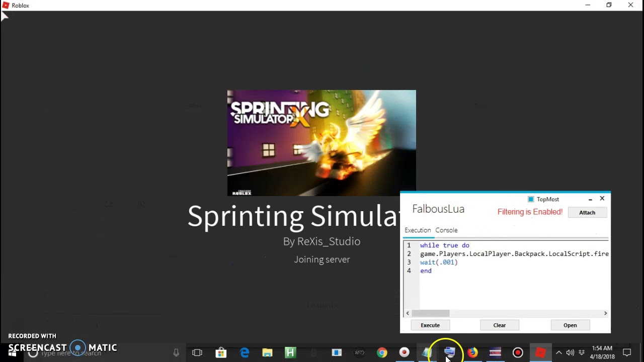This screenshot has width=644, height=362.
Task: Open the flag-striped taskbar app icon
Action: point(495,352)
